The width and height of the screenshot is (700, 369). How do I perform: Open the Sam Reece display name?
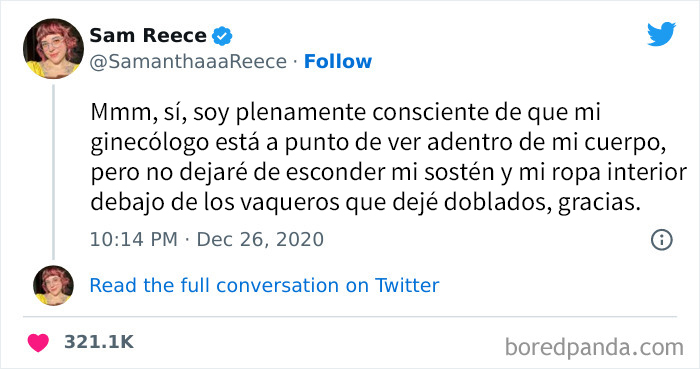(x=148, y=36)
